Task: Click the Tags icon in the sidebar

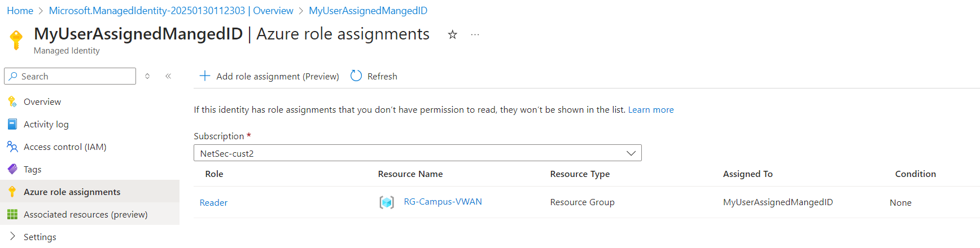Action: [12, 169]
